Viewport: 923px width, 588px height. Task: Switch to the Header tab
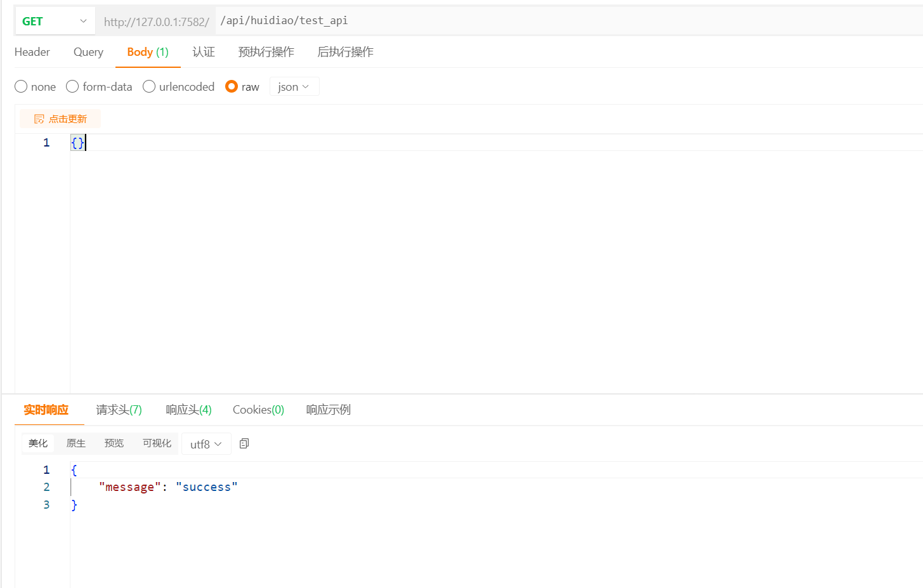tap(32, 52)
